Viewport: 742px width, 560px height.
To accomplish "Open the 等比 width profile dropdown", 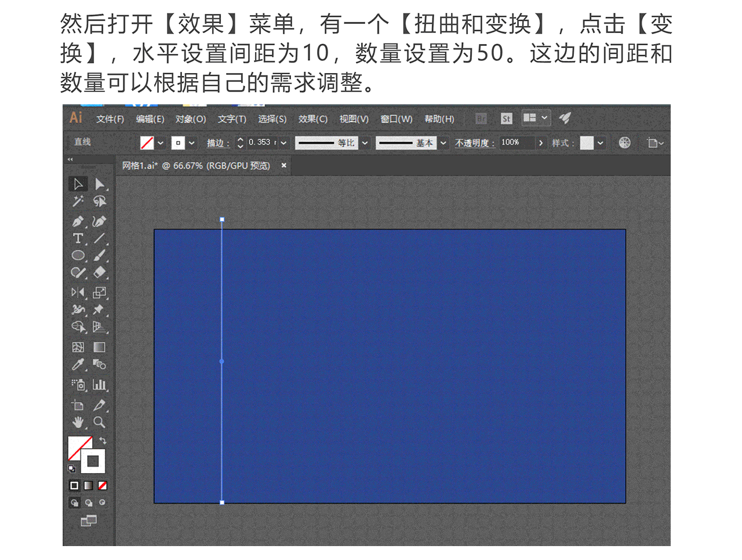I will tap(365, 143).
